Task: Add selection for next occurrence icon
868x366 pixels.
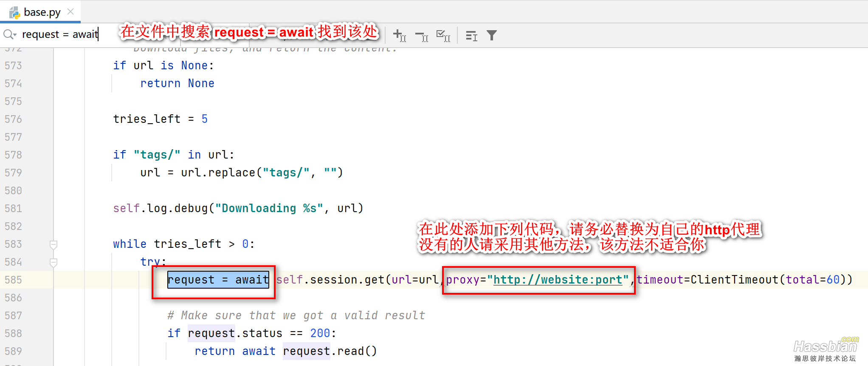Action: click(399, 35)
